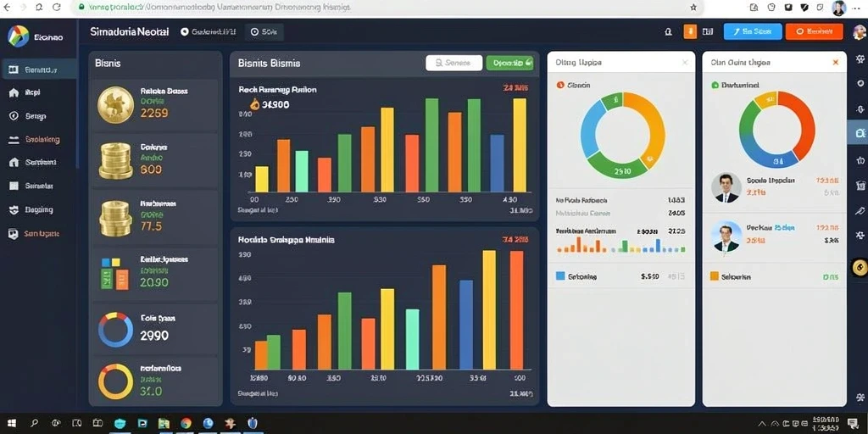
Task: Click the blue button with pencil icon
Action: tap(753, 31)
